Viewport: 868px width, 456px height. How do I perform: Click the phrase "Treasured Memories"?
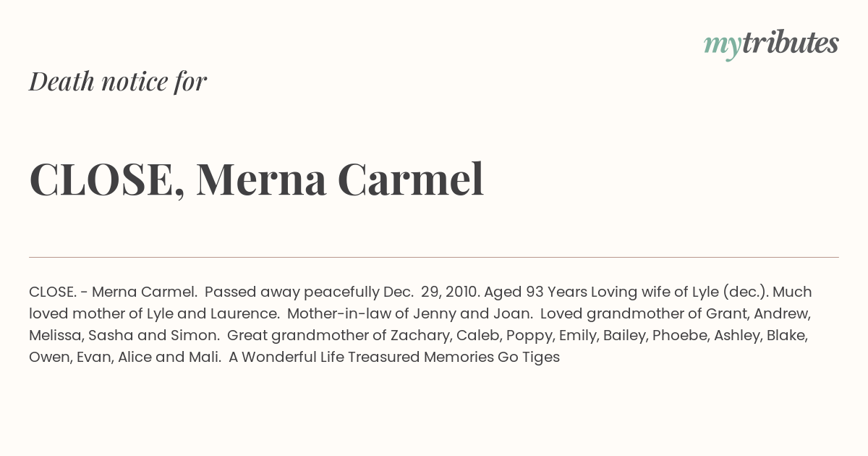(418, 358)
